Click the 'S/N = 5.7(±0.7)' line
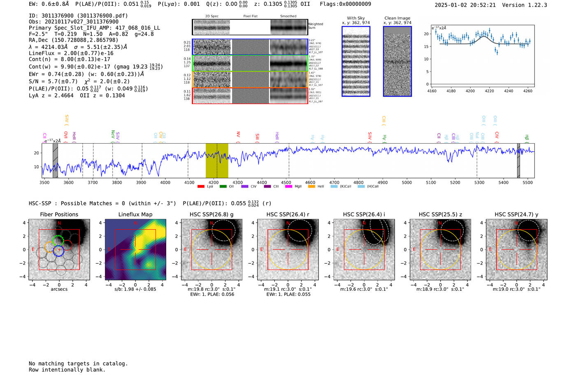 (x=54, y=81)
